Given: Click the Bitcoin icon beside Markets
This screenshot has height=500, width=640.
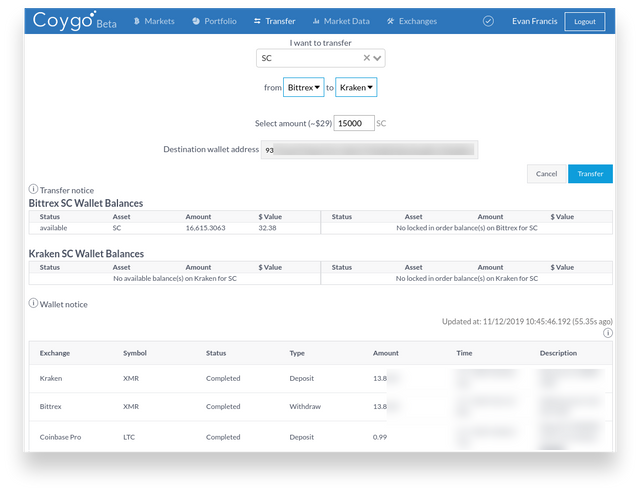Looking at the screenshot, I should coord(137,21).
